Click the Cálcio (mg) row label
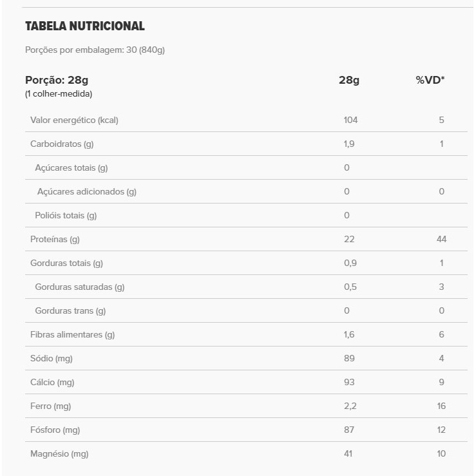 coord(52,382)
